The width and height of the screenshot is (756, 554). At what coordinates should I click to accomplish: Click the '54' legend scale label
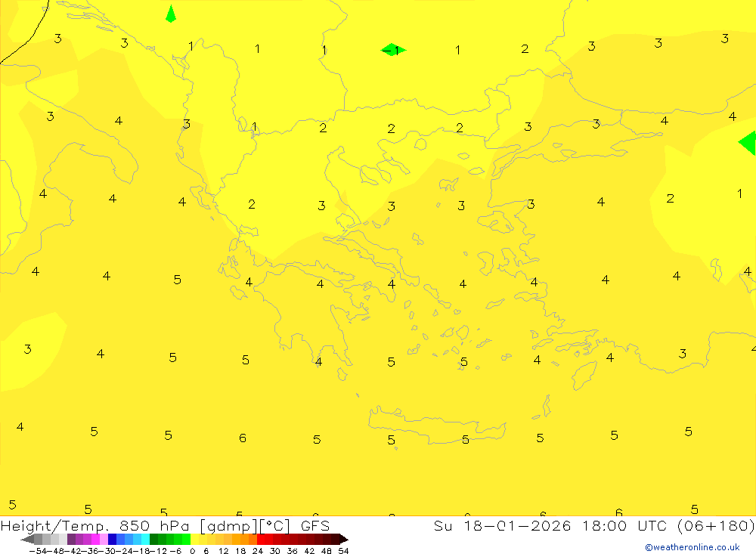click(x=343, y=551)
